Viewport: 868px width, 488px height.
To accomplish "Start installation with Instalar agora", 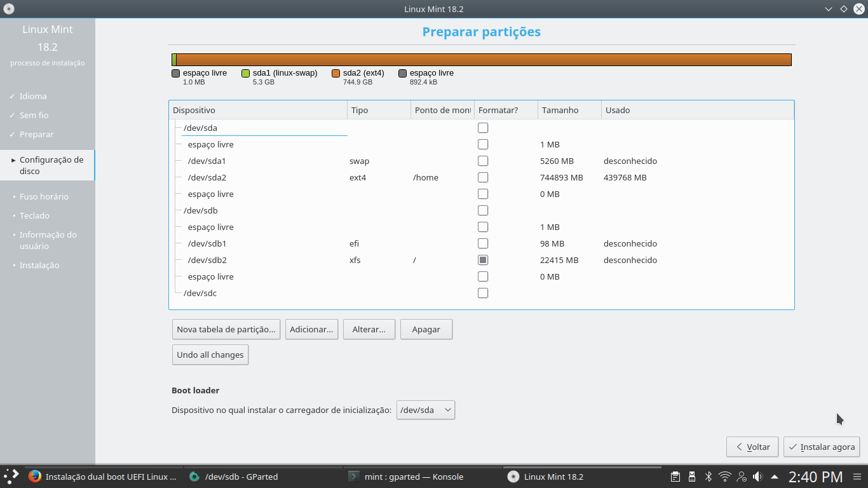I will (822, 447).
